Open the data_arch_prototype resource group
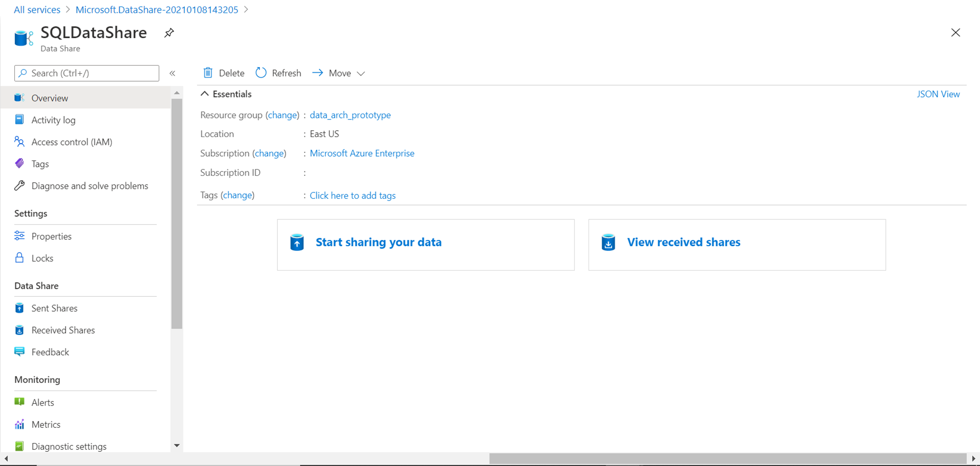This screenshot has width=980, height=466. (350, 115)
